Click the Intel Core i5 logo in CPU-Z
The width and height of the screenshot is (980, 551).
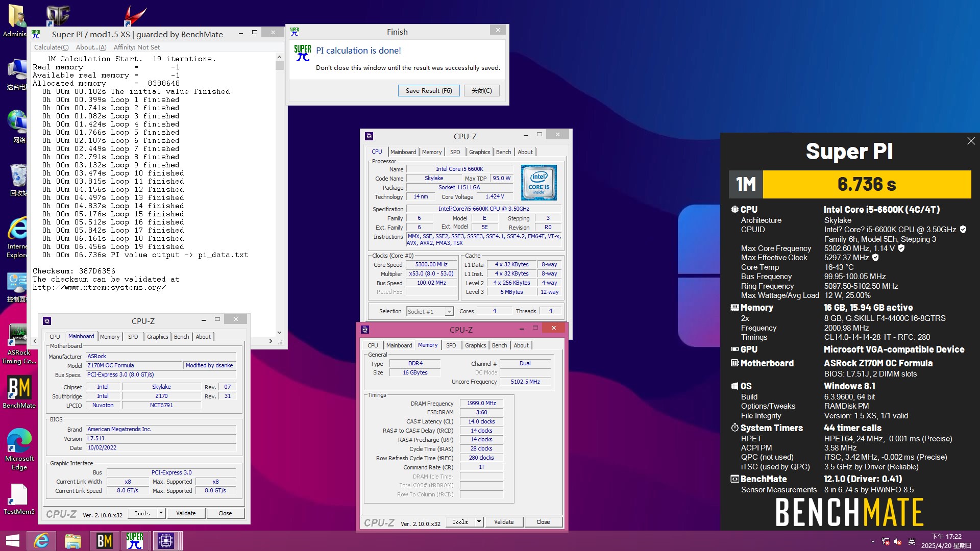coord(538,182)
